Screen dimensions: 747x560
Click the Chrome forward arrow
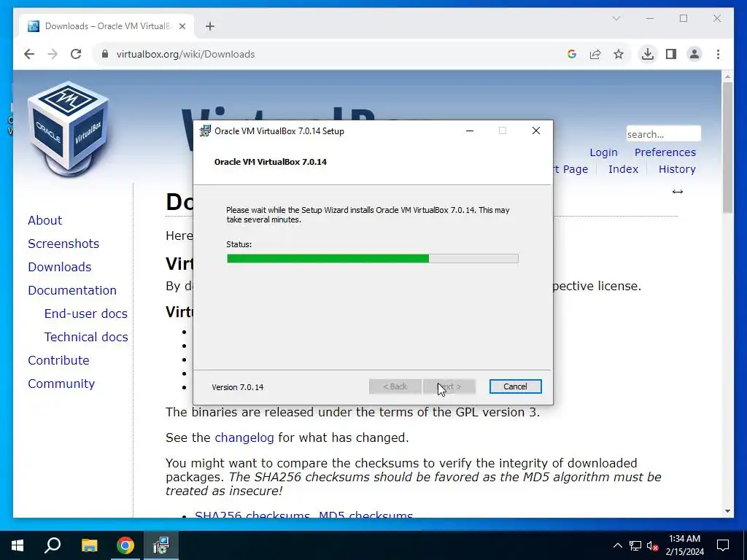pos(53,54)
